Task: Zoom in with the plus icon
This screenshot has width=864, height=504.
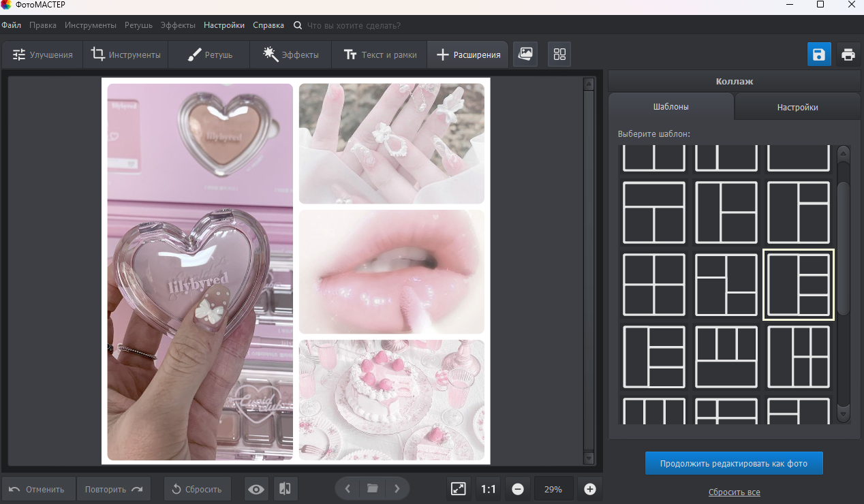Action: (x=590, y=489)
